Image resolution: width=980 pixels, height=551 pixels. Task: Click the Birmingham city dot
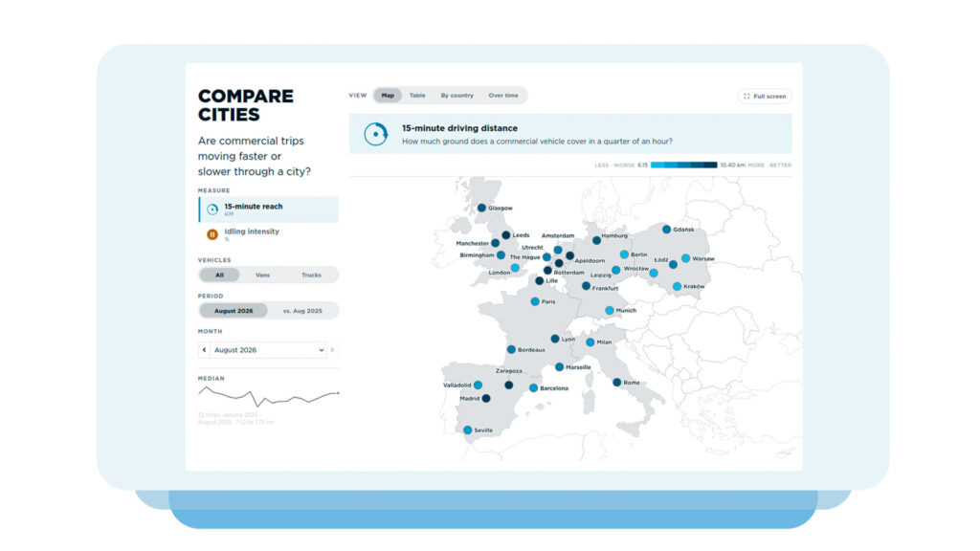[501, 254]
